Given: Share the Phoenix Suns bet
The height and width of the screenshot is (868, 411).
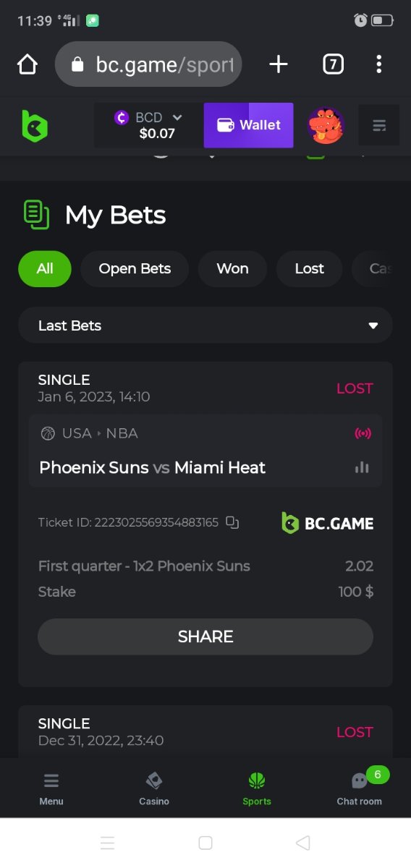Looking at the screenshot, I should point(205,637).
